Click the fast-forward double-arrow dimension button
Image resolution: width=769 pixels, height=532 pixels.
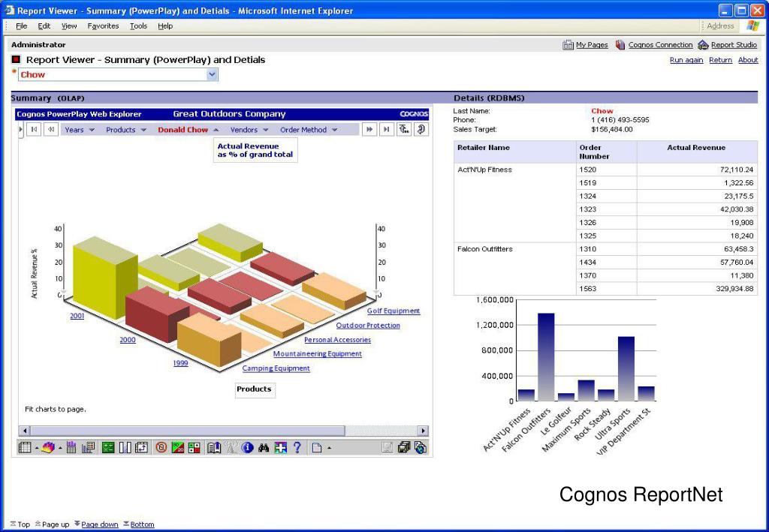[x=369, y=129]
